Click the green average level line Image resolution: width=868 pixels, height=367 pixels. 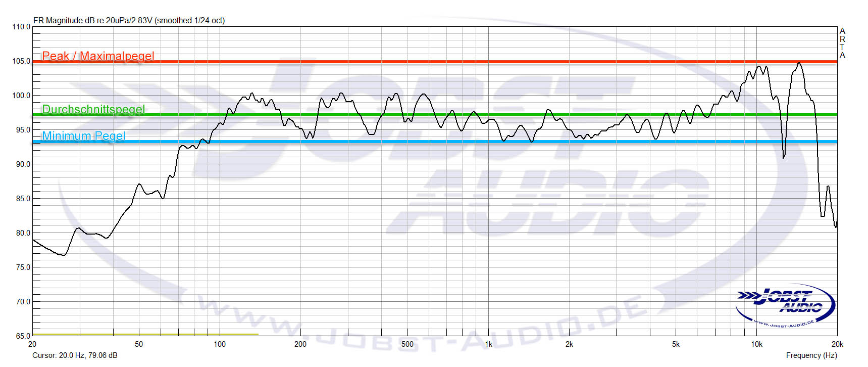click(435, 115)
